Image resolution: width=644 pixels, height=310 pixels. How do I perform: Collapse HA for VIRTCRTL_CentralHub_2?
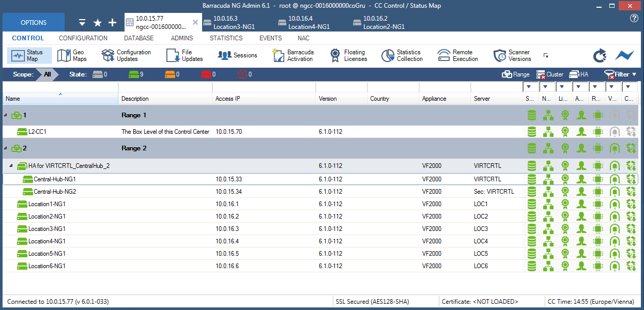coord(11,166)
